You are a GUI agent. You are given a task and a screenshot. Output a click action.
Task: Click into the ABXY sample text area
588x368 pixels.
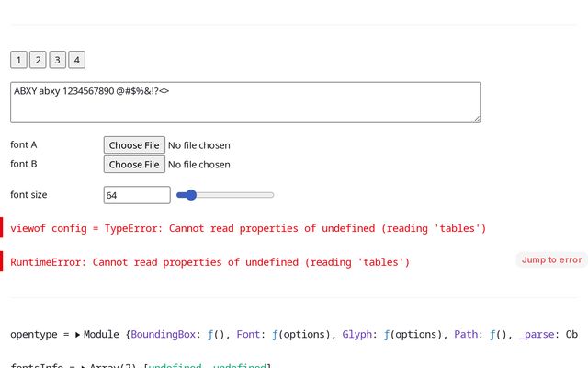(x=244, y=102)
